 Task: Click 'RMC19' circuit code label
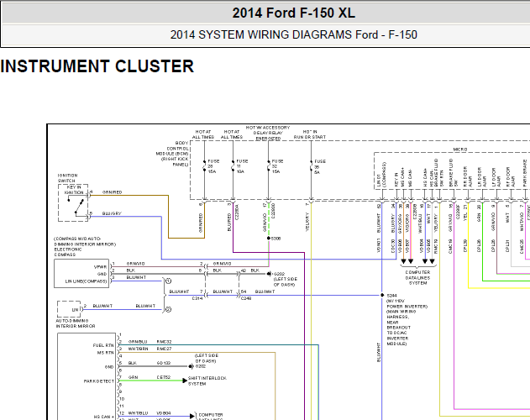(x=436, y=246)
